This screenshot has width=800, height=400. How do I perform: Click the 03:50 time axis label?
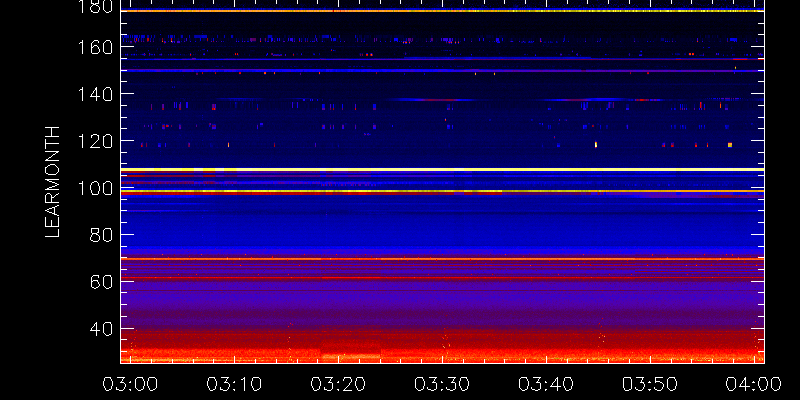coord(650,384)
